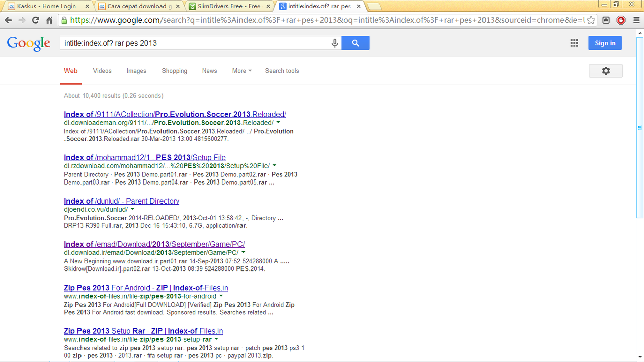644x362 pixels.
Task: Open the Pro.Evolution.Soccer.2013.Reloaded index result
Action: (175, 114)
